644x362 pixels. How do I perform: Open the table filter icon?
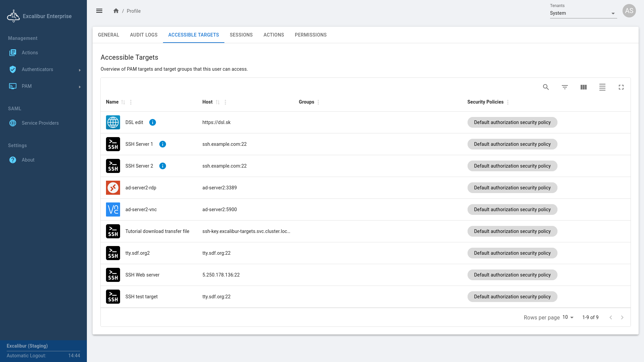pos(565,87)
